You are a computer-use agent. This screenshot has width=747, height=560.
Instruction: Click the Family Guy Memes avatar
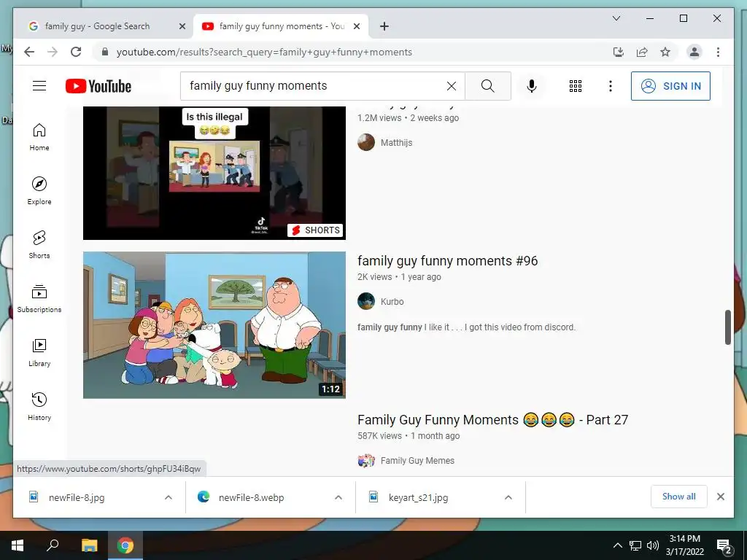tap(366, 461)
